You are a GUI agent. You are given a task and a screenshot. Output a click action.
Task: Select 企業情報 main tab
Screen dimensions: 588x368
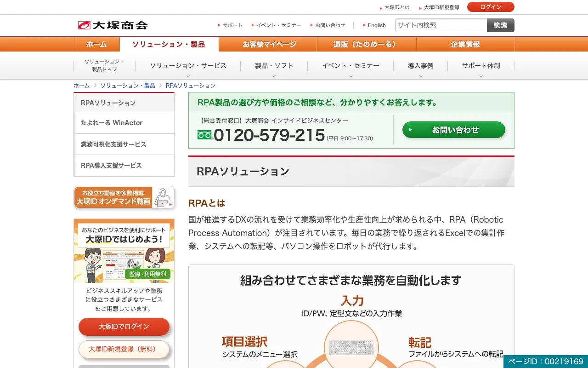tap(465, 44)
